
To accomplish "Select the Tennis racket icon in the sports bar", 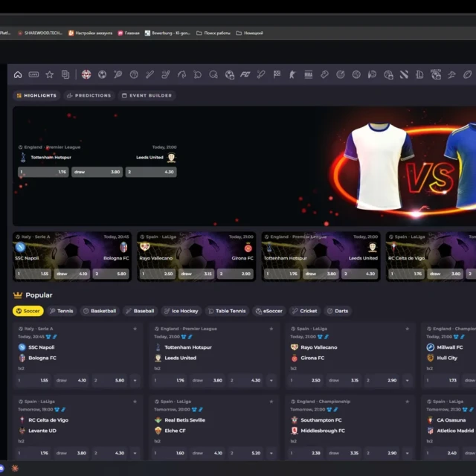I will [x=118, y=74].
